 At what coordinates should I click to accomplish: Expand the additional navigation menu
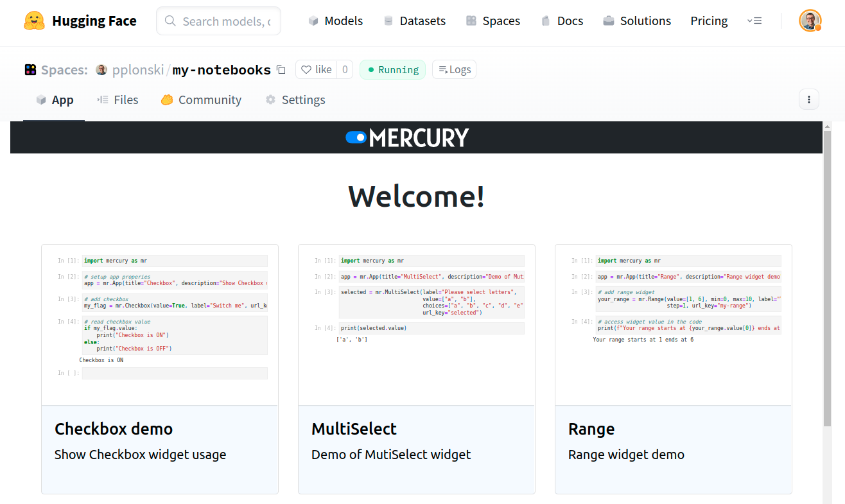[x=754, y=21]
